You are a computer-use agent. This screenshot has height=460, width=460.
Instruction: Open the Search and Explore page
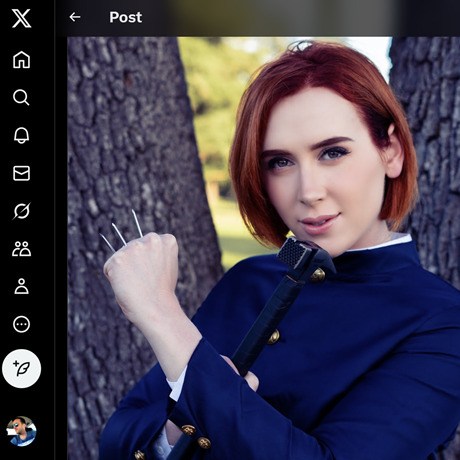pyautogui.click(x=21, y=97)
